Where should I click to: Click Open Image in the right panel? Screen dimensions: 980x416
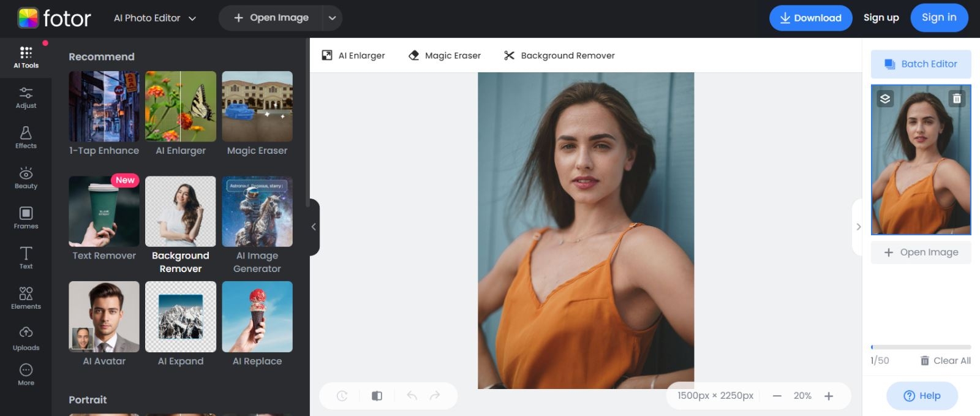coord(921,252)
